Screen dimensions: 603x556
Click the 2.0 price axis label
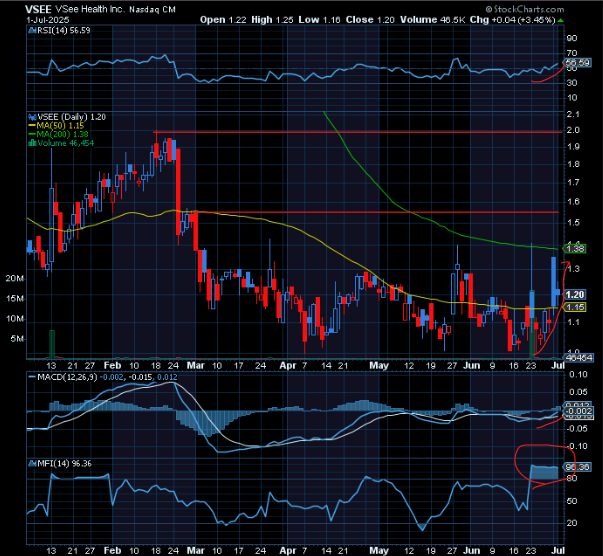573,130
